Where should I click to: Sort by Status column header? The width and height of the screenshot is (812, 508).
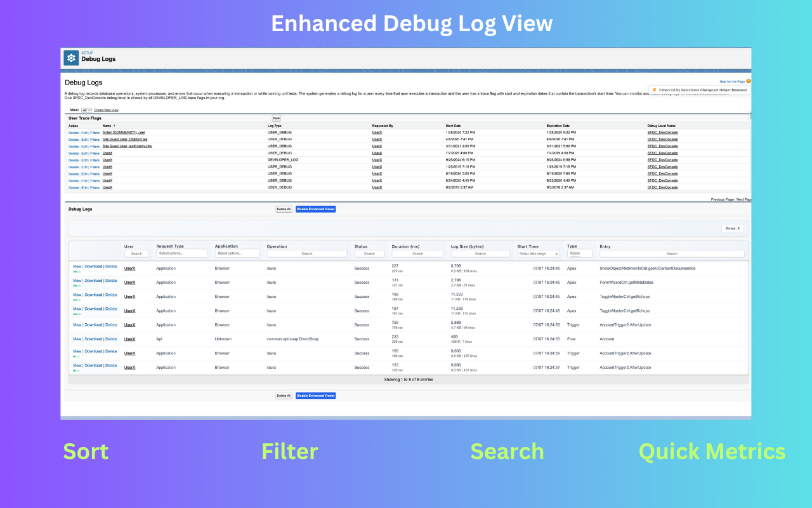pos(361,246)
